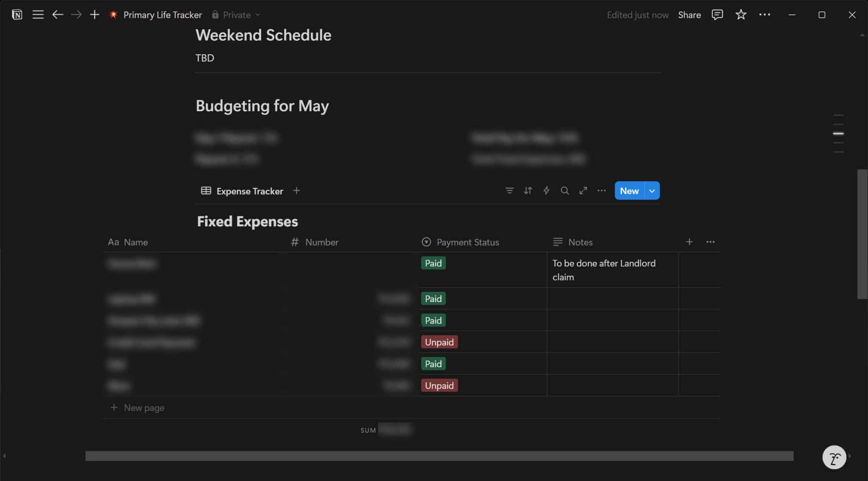Open the filter options for Expense Tracker
Viewport: 868px width, 481px height.
click(x=509, y=190)
